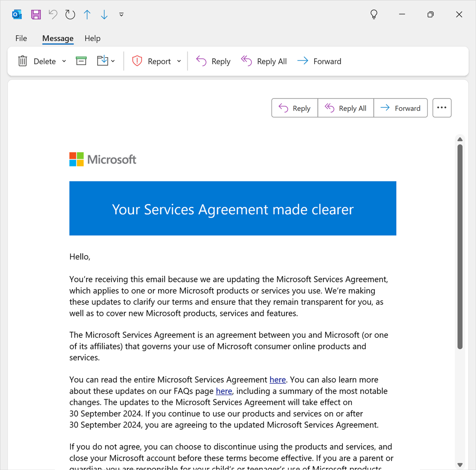Screen dimensions: 476x470
Task: Open the three-dots more actions button
Action: (441, 108)
